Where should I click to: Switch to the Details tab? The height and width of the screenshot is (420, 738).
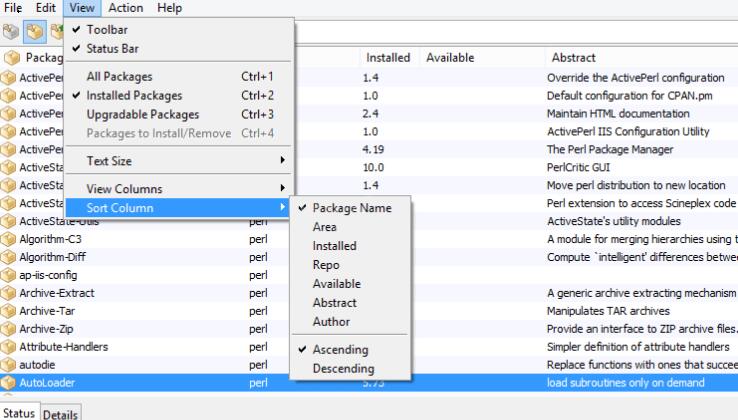[60, 414]
